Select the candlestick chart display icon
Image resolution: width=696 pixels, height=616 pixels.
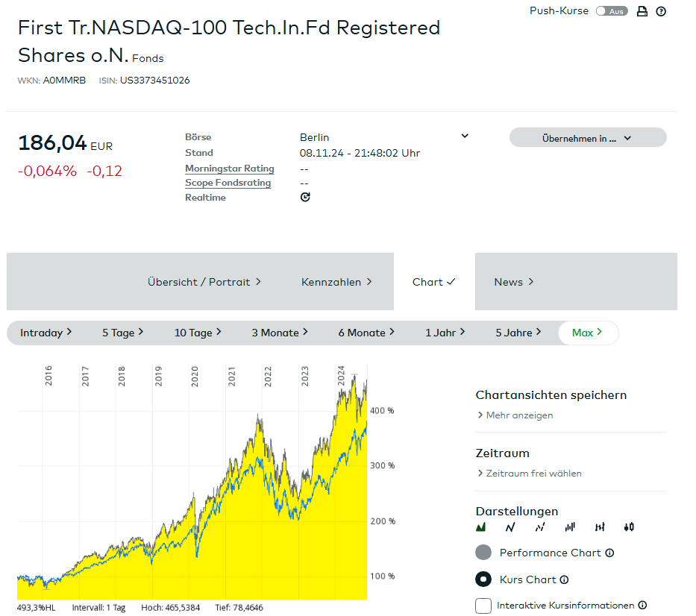tap(629, 527)
